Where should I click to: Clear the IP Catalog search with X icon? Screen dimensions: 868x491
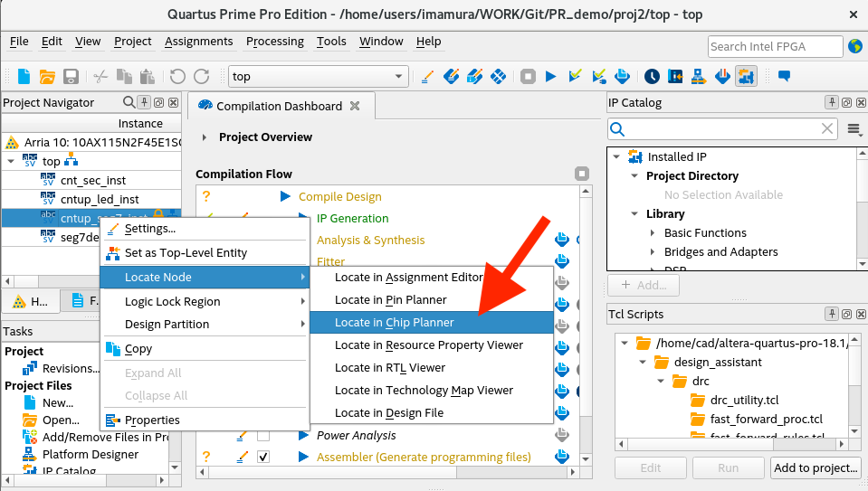pos(827,128)
